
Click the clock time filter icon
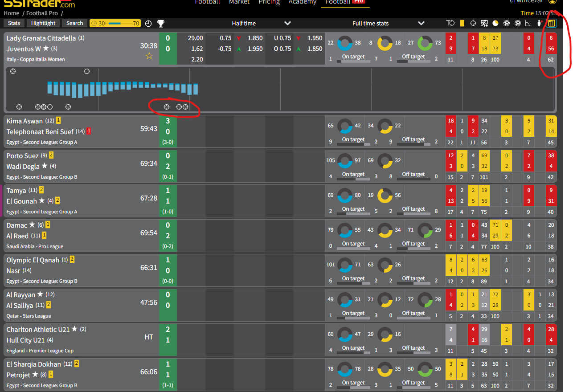coord(148,23)
